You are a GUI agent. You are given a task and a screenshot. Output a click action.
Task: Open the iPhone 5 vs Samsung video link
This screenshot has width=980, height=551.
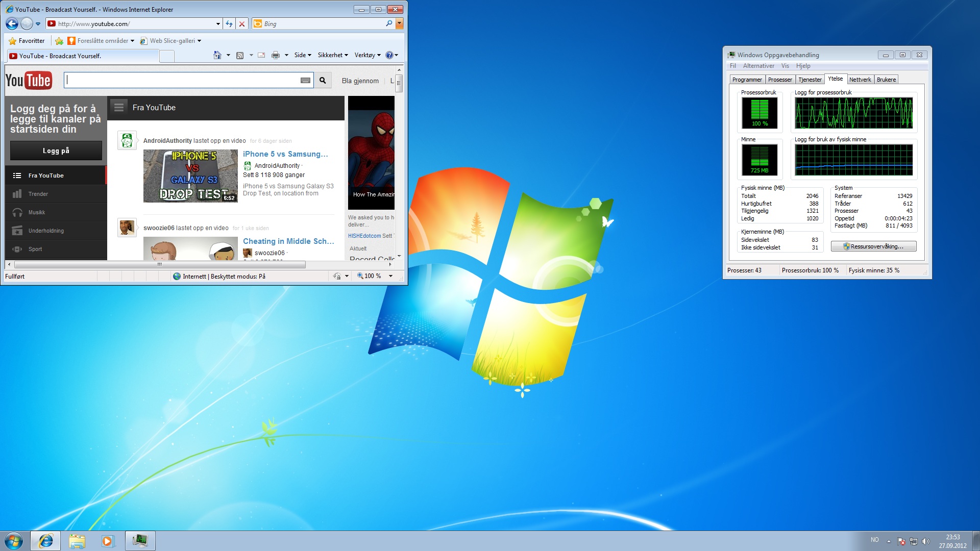click(x=285, y=154)
